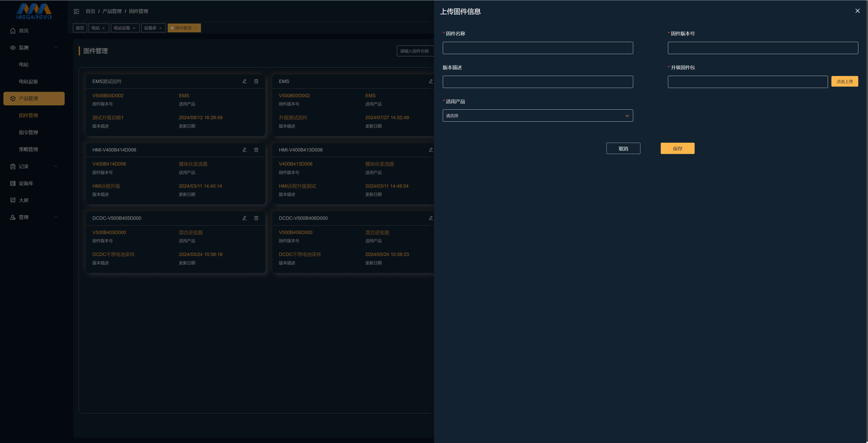Delete the DCDC-V500B405D000 firmware card
This screenshot has width=868, height=443.
coord(256,218)
